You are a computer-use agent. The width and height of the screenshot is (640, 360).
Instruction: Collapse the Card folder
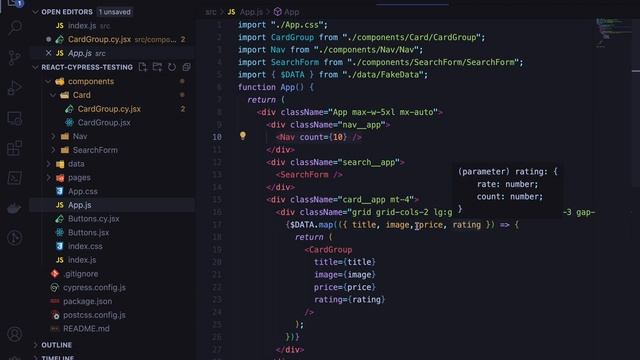[x=53, y=95]
